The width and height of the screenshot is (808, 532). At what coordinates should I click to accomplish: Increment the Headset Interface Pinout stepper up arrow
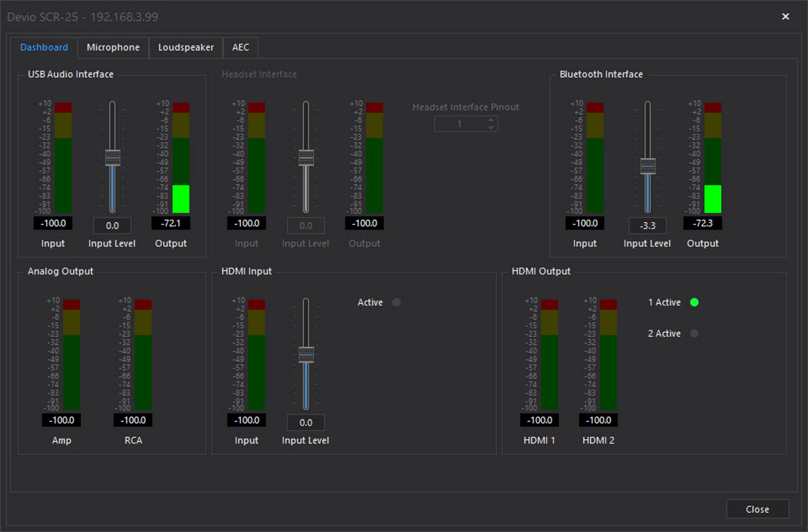491,120
